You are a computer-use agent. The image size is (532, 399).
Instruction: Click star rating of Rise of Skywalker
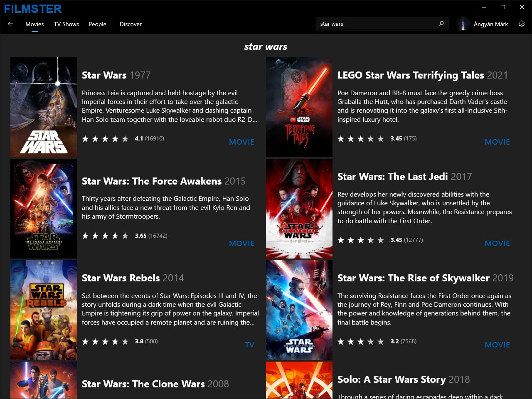coord(361,342)
